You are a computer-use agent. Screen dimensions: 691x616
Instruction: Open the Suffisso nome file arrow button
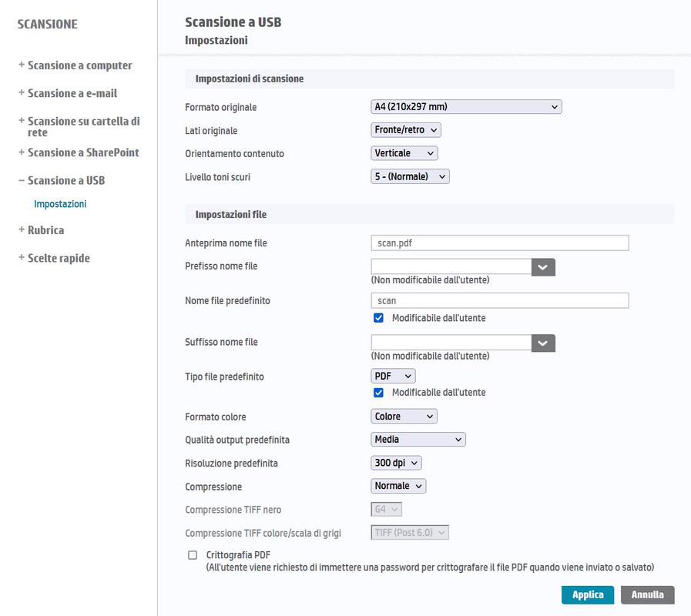543,343
